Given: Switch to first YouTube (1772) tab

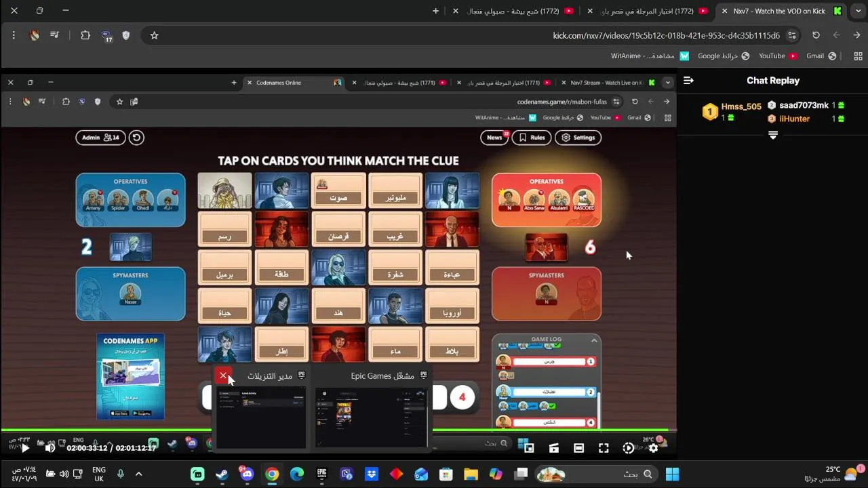Looking at the screenshot, I should [650, 11].
